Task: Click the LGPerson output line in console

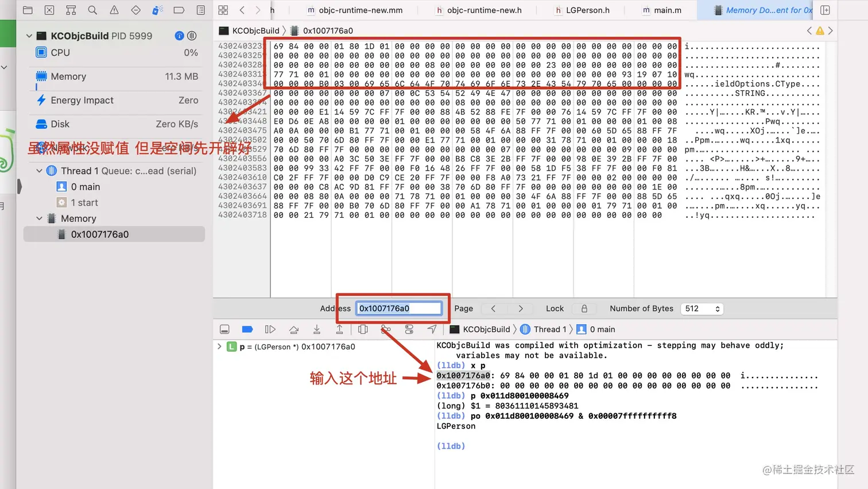Action: 456,426
